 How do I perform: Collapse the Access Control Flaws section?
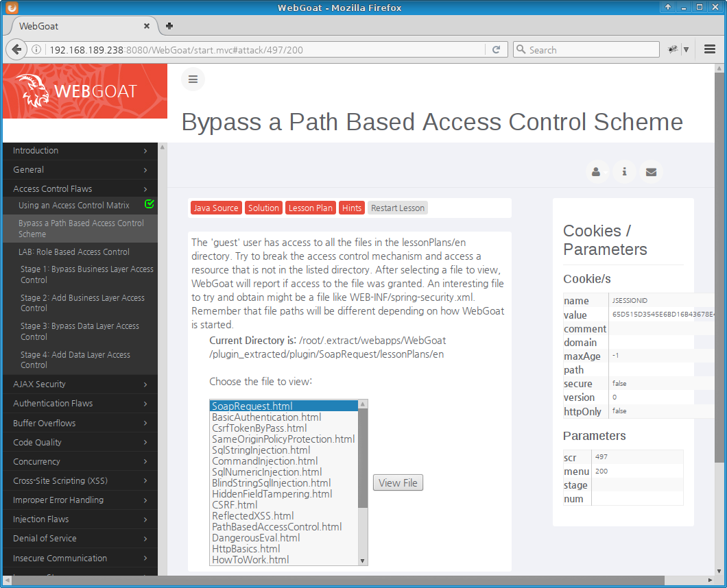click(80, 188)
